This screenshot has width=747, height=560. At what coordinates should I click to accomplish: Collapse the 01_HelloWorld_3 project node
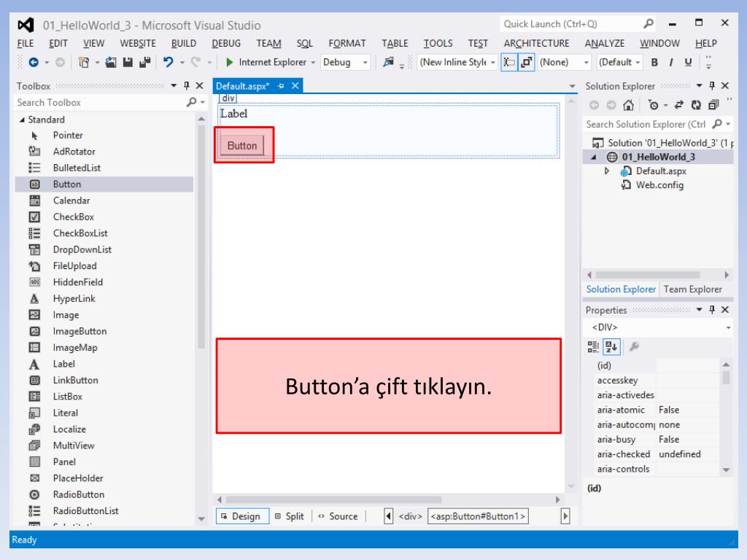pyautogui.click(x=594, y=157)
